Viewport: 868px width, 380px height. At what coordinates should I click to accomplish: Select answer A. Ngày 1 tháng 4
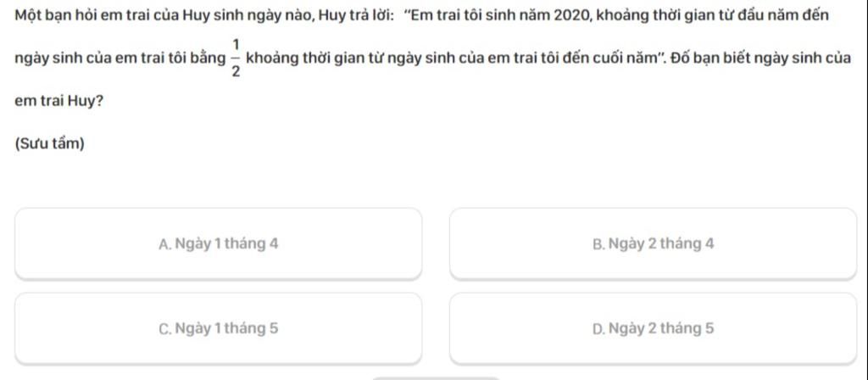pos(218,243)
